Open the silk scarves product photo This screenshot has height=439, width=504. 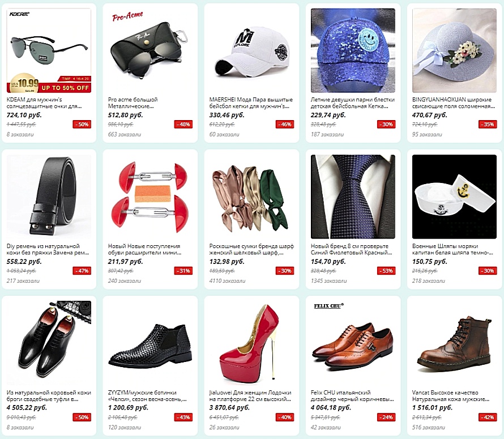point(251,197)
